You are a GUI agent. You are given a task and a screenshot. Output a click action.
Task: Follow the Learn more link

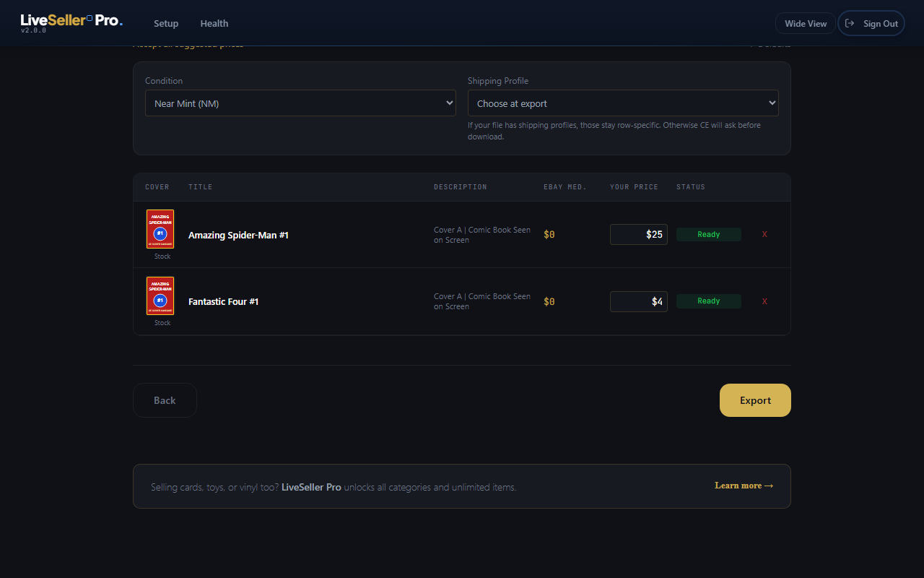[x=744, y=486]
